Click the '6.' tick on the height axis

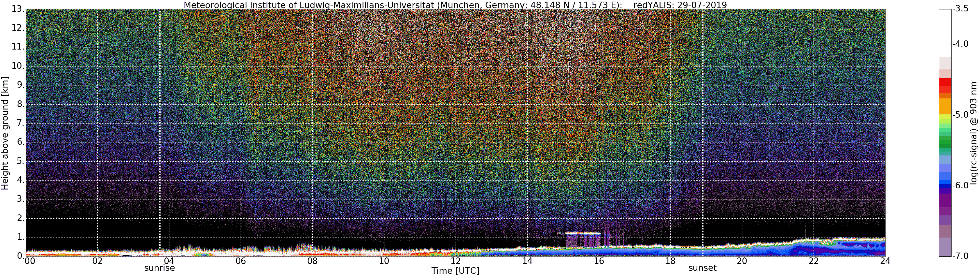pyautogui.click(x=21, y=142)
